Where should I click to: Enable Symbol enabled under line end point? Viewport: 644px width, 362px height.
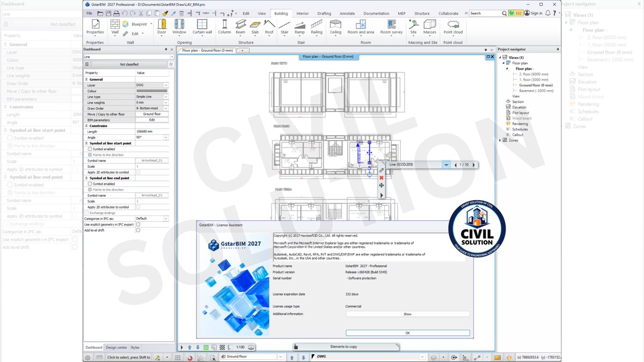(90, 184)
